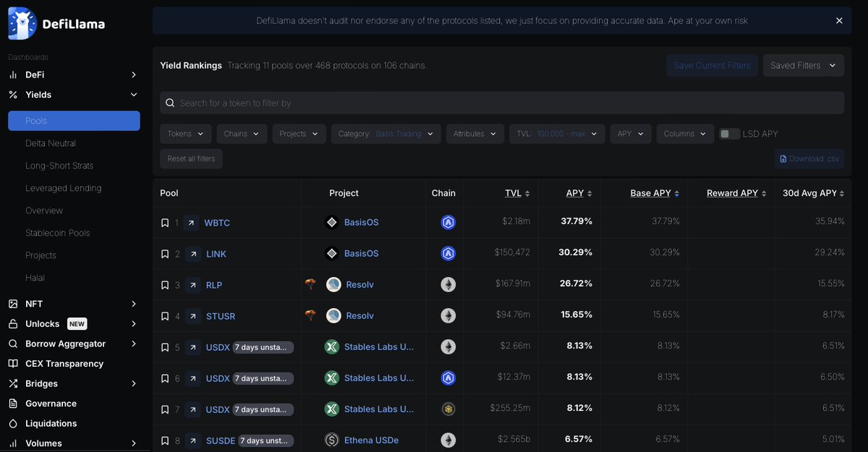Sort table by Base APY column
Image resolution: width=868 pixels, height=452 pixels.
tap(655, 193)
